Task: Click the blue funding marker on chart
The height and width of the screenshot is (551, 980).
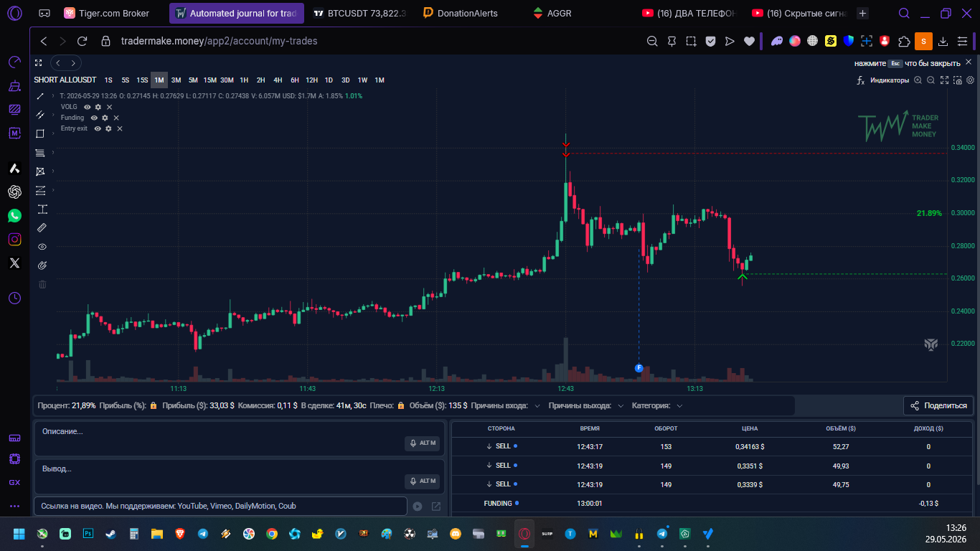Action: [x=639, y=368]
